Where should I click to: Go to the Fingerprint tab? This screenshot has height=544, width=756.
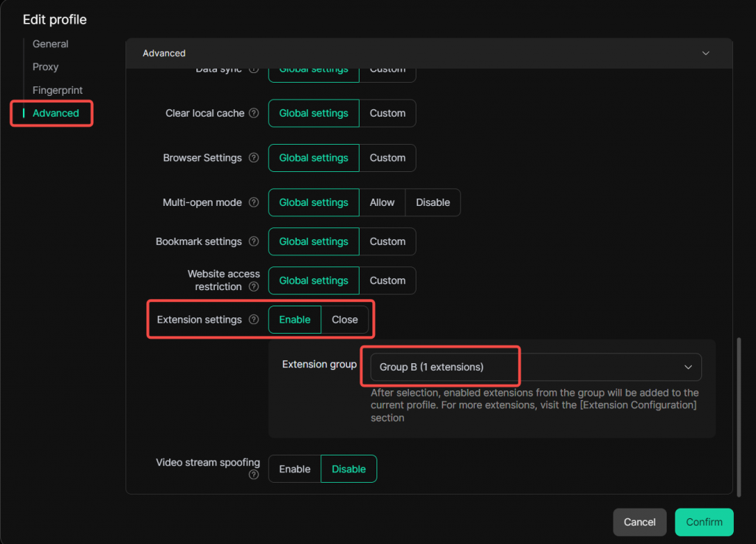click(x=58, y=90)
